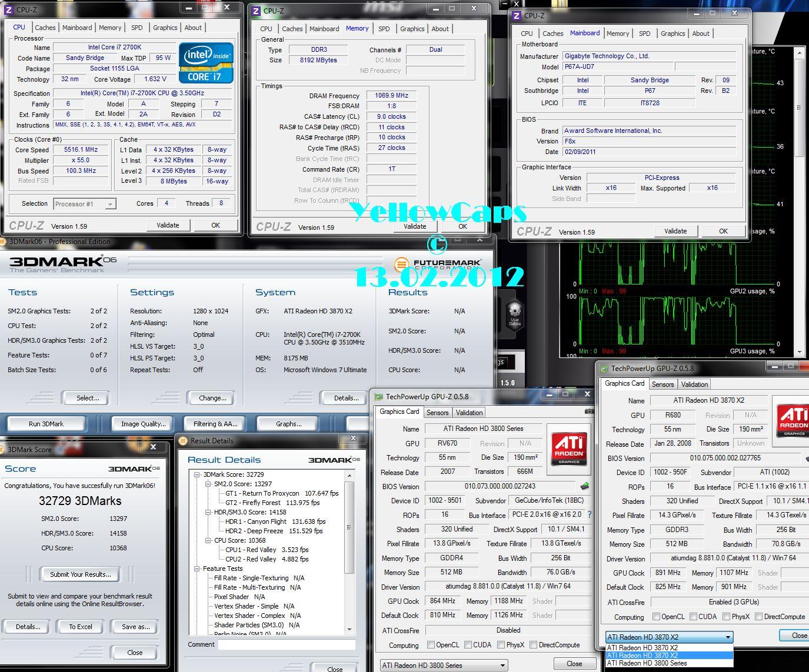Click the User Define gear icon in Afterburner
Viewport: 809px width, 672px height.
(x=515, y=313)
